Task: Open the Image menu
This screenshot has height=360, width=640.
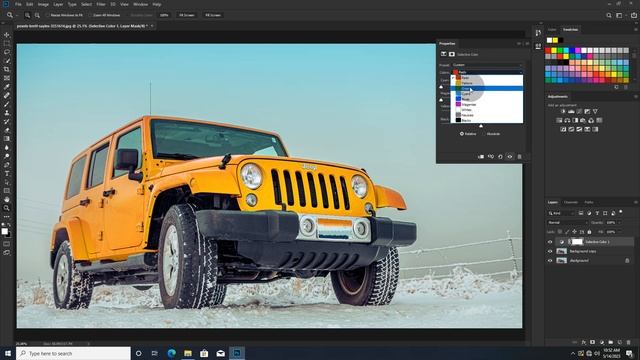Action: 43,4
